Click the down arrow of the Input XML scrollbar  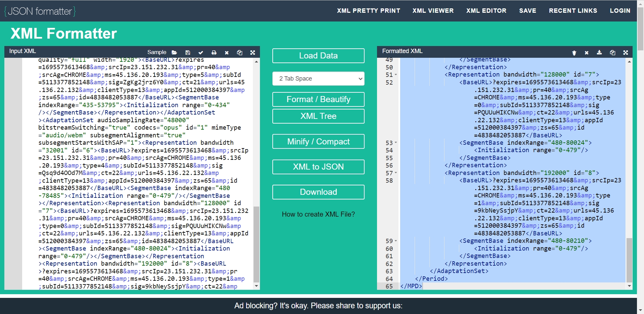256,286
